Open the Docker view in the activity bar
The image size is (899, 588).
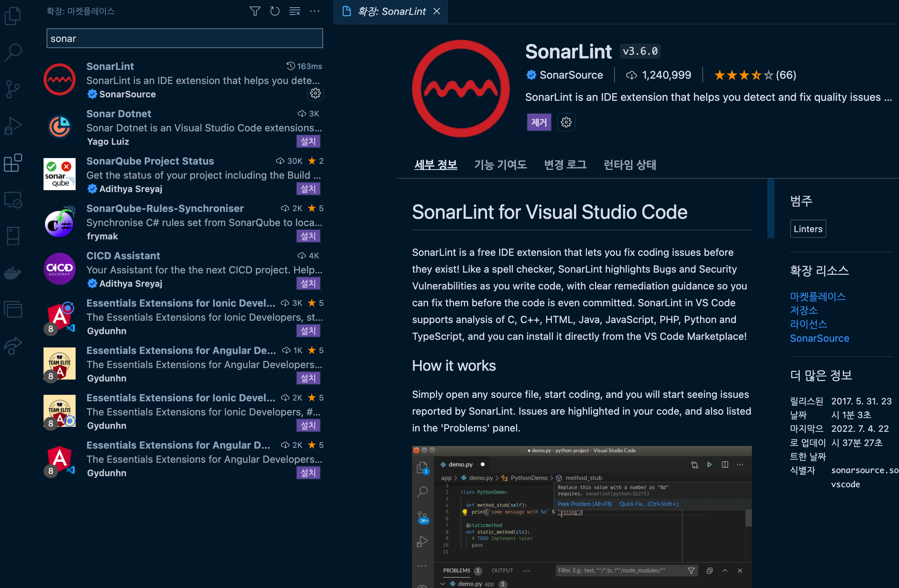pyautogui.click(x=13, y=273)
